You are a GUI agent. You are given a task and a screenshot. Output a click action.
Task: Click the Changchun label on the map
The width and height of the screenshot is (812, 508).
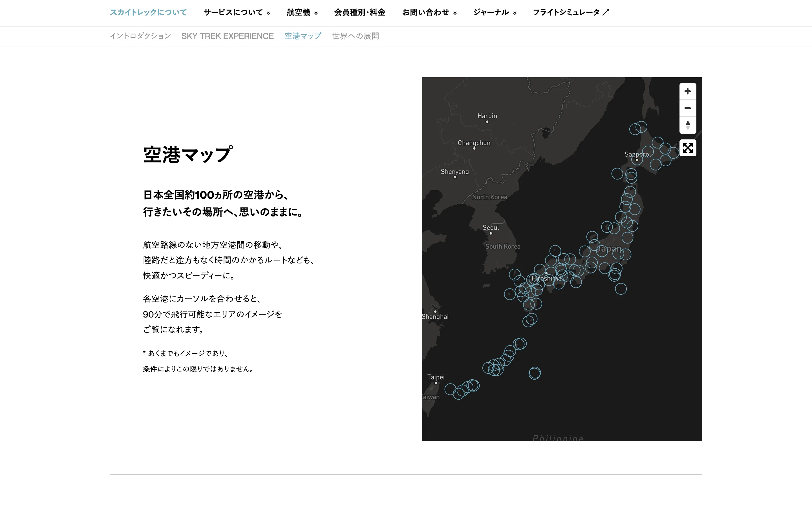[474, 143]
